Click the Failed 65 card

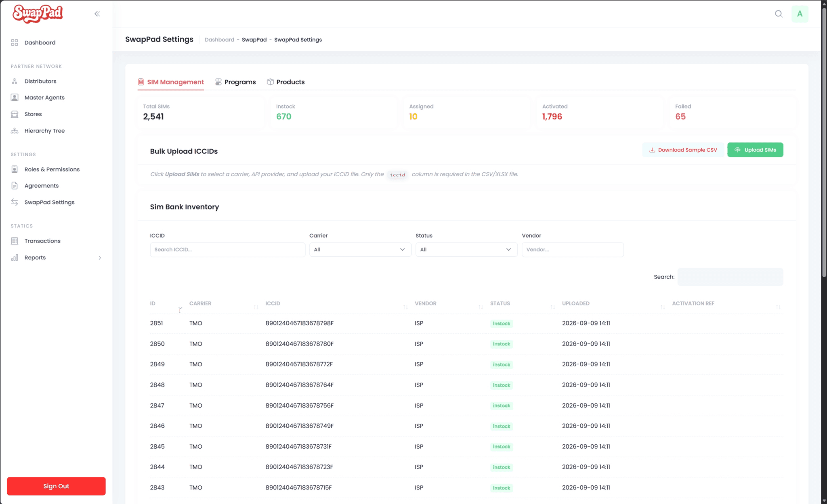coord(733,112)
